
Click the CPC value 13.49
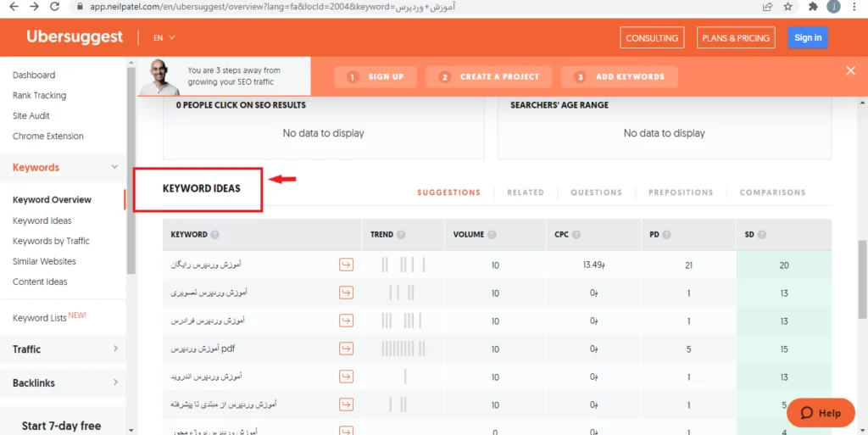(x=593, y=265)
